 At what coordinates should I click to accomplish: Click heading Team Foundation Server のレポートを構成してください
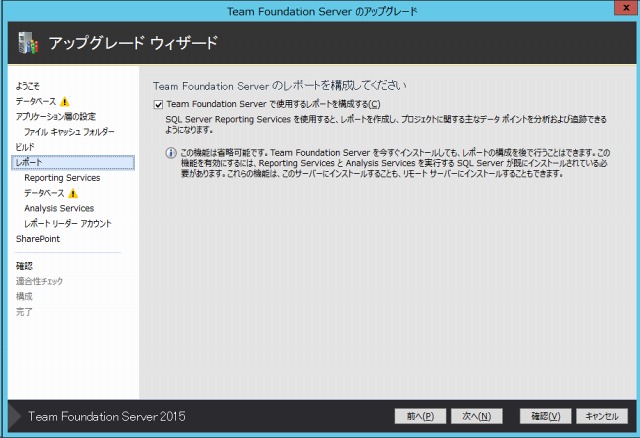tap(280, 86)
